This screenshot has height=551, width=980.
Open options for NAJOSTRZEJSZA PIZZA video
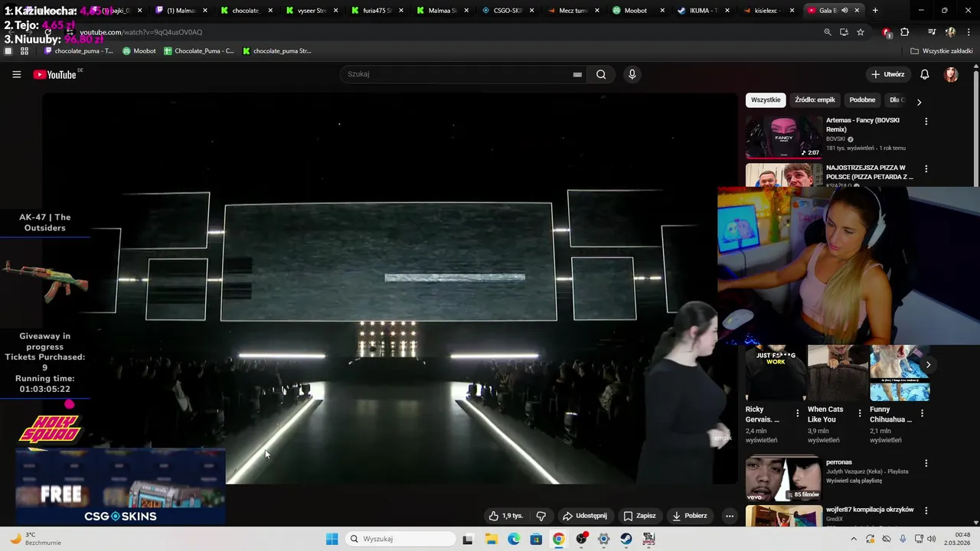click(926, 168)
